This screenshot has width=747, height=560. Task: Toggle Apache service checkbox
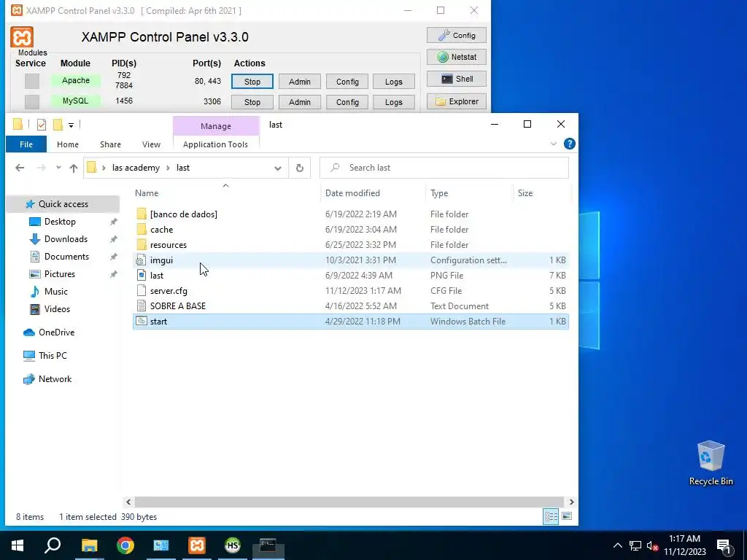pos(32,81)
